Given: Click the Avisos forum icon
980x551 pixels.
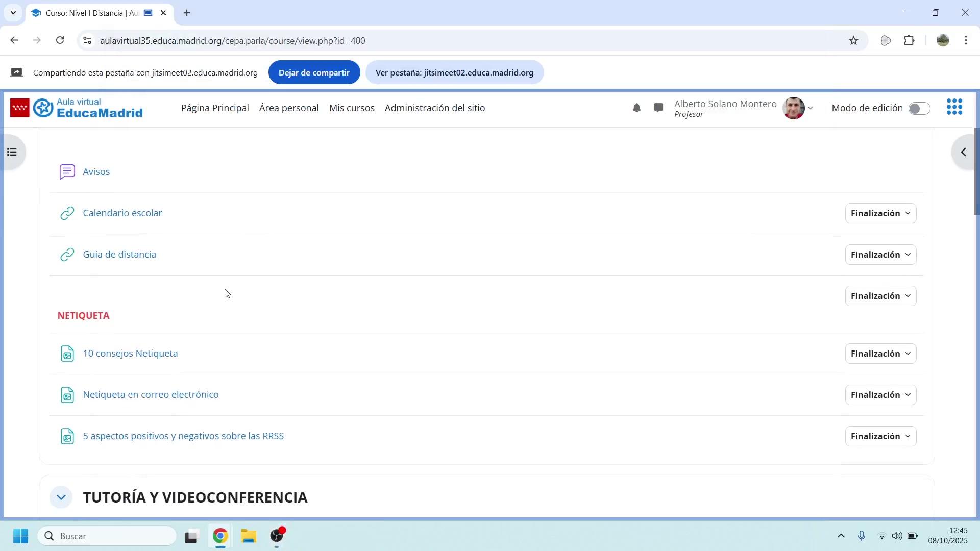Looking at the screenshot, I should point(67,172).
